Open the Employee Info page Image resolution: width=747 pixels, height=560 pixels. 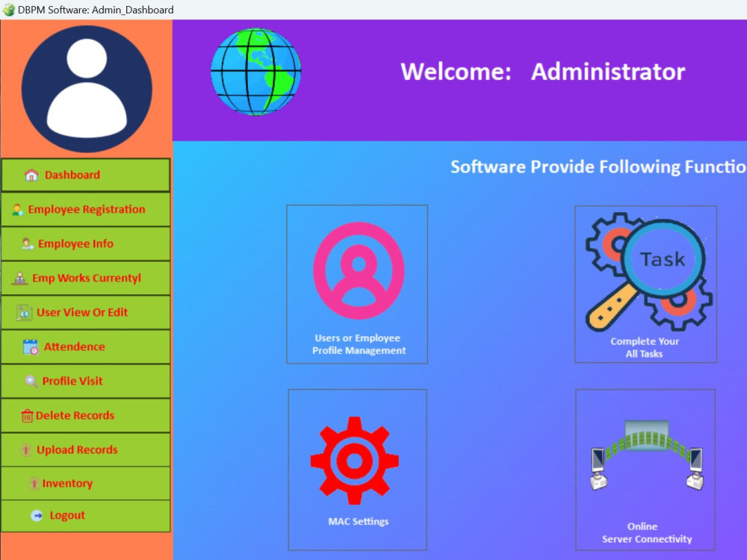pos(86,244)
